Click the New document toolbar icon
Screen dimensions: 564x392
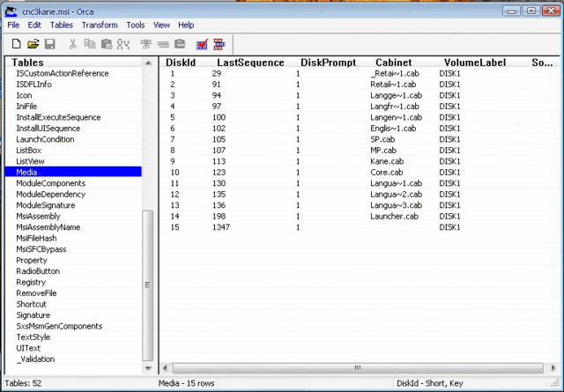click(16, 44)
